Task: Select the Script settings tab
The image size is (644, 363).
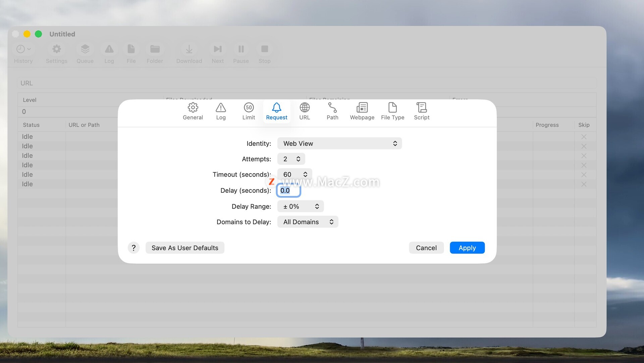Action: [x=422, y=111]
